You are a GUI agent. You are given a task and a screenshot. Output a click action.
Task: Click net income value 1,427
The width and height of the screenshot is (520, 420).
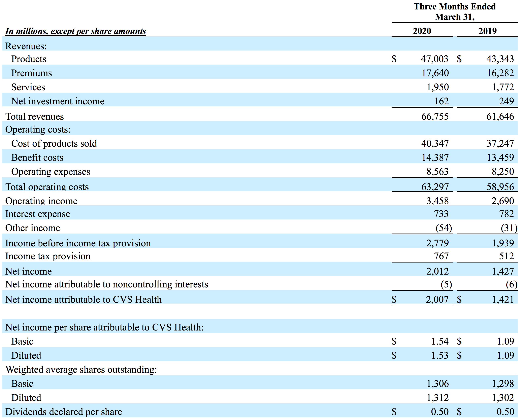pos(503,271)
